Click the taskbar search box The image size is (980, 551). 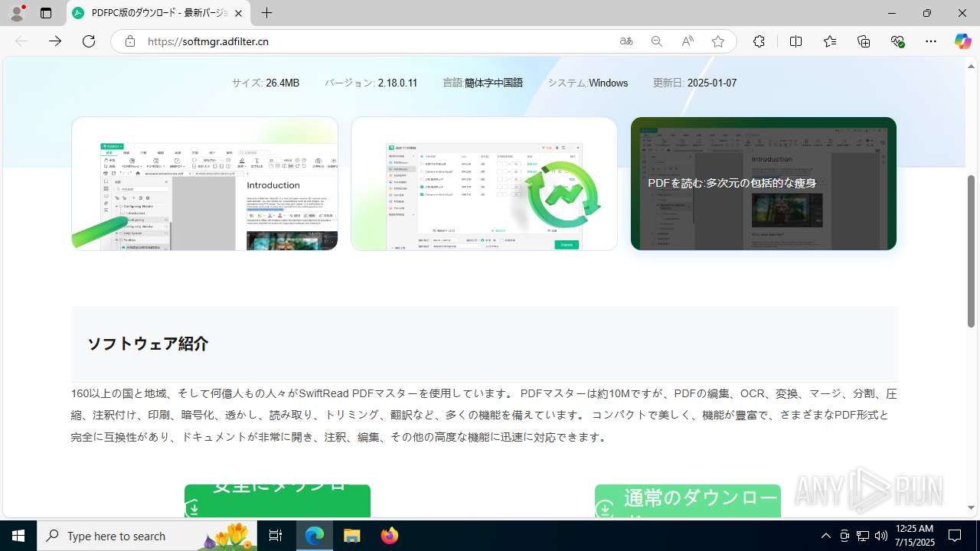click(149, 536)
